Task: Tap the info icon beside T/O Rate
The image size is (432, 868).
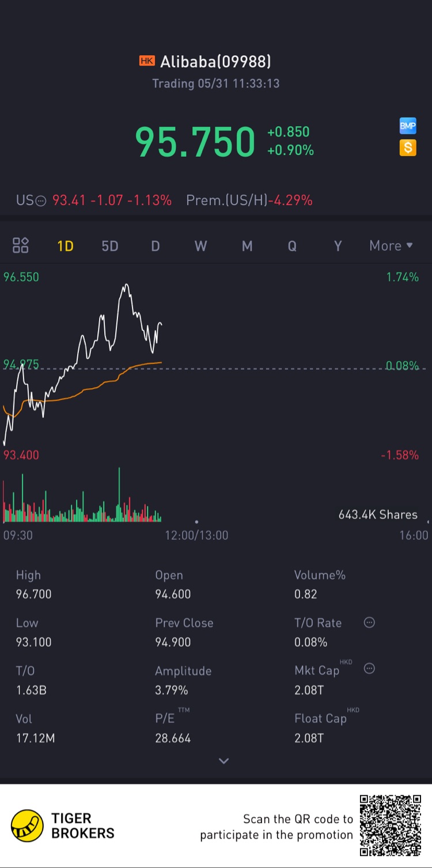Action: coord(370,623)
